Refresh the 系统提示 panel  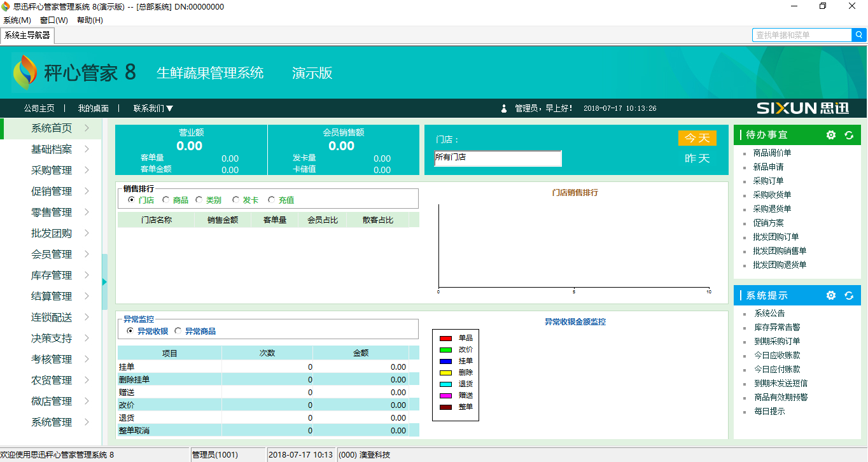pyautogui.click(x=848, y=295)
